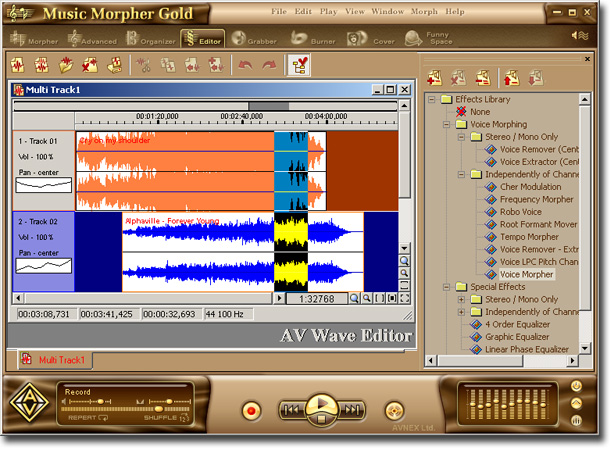Toggle REPEAT mode in player
The height and width of the screenshot is (449, 610).
[x=88, y=418]
